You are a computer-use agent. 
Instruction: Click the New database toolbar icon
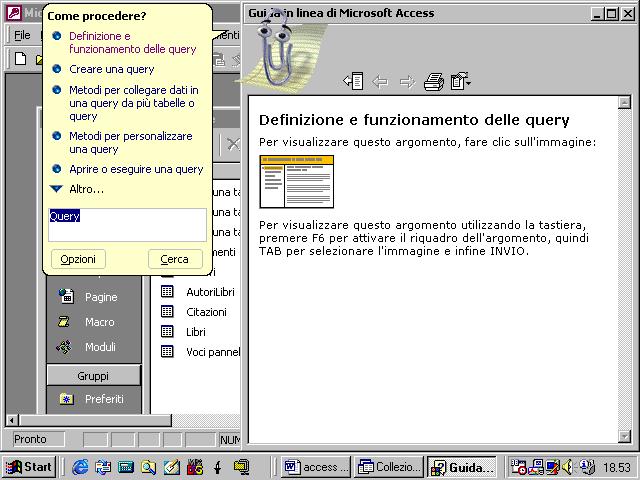(20, 59)
